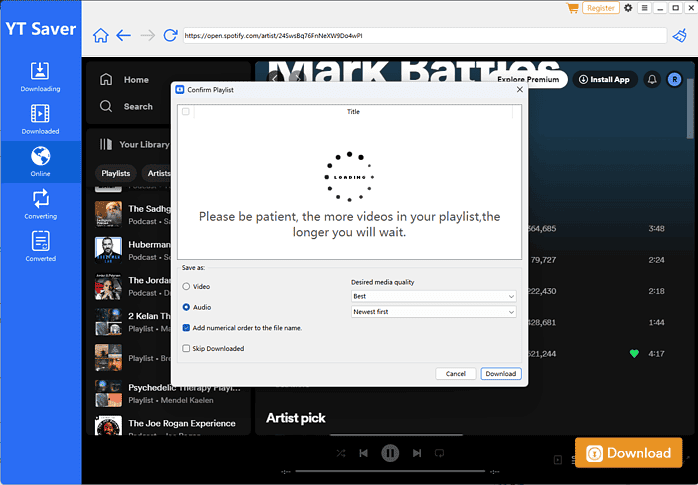Open the Newest first sort dropdown
Screen dimensions: 698x485
(x=433, y=312)
